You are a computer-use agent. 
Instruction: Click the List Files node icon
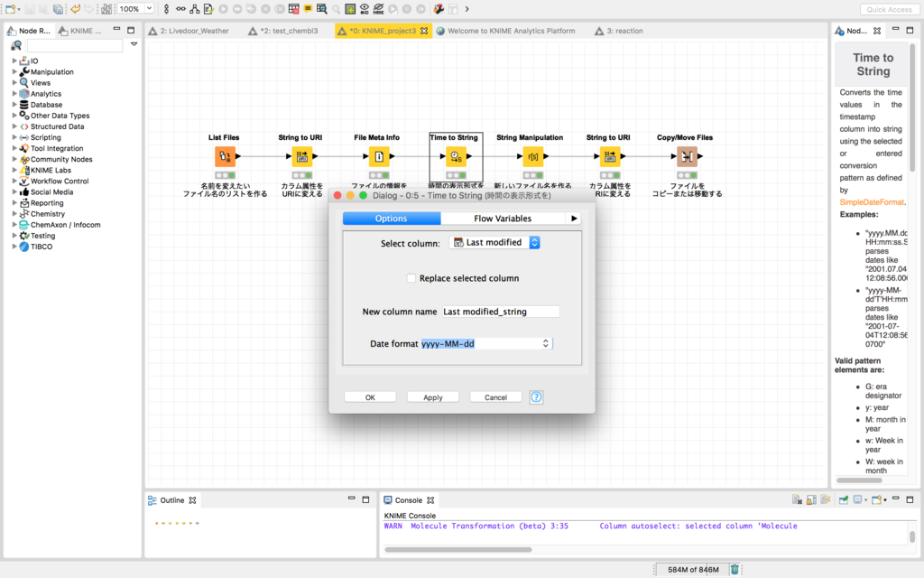pyautogui.click(x=225, y=156)
